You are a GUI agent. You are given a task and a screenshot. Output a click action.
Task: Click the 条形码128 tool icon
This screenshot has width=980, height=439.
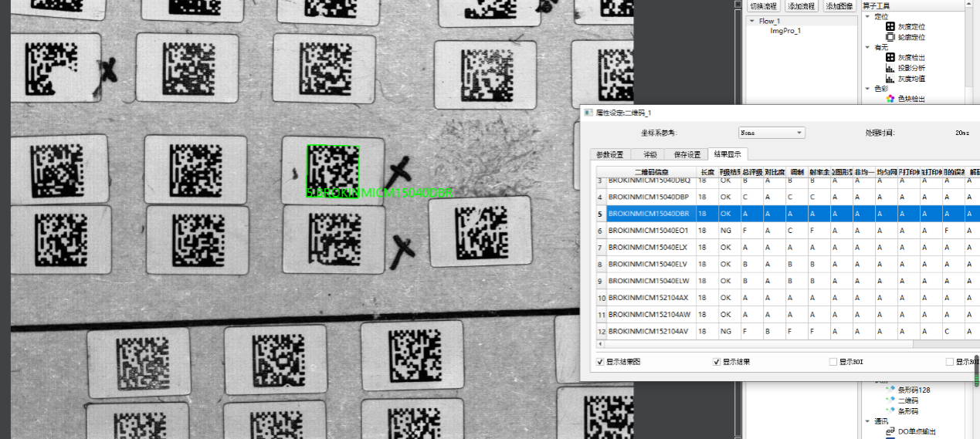(x=891, y=390)
